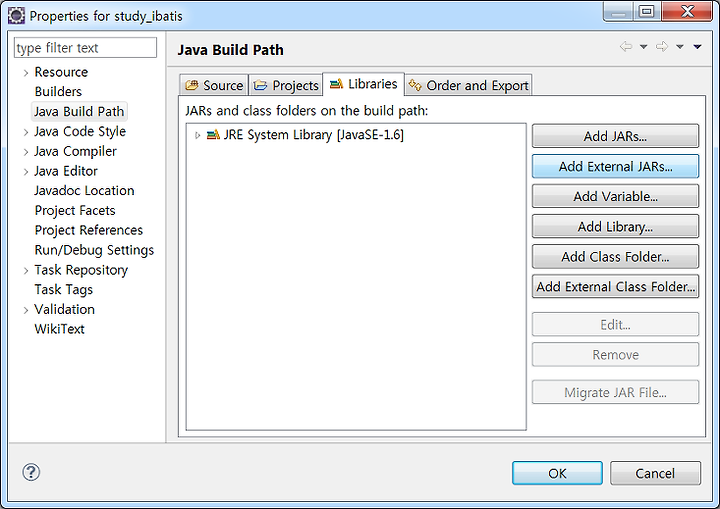Click the Eclipse icon in title bar

pos(16,16)
